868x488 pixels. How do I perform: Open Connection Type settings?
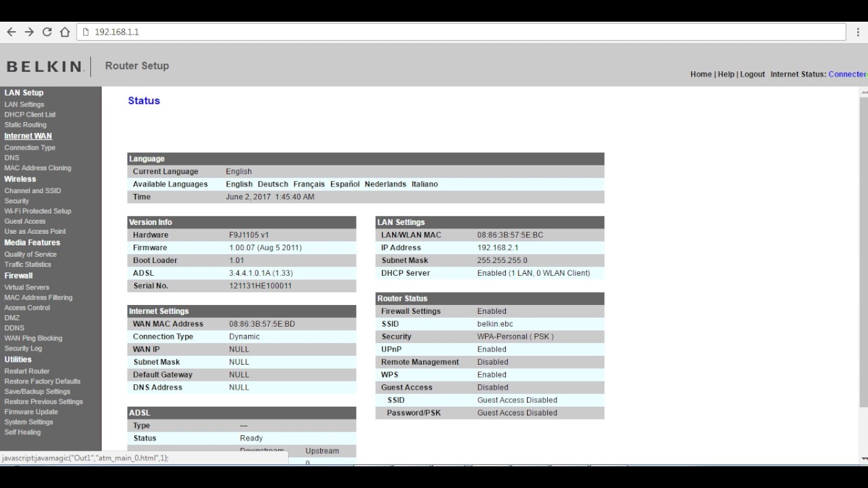(30, 148)
